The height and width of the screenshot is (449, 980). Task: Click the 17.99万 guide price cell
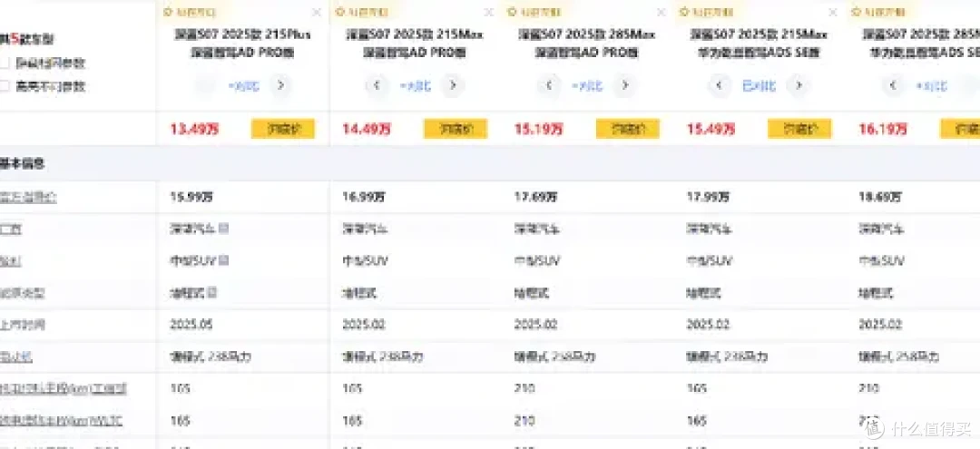click(x=708, y=197)
